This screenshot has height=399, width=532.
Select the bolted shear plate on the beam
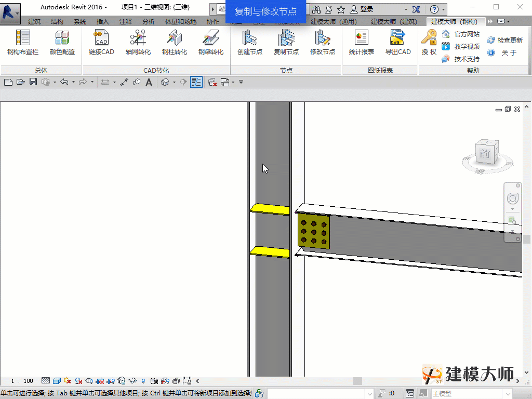coord(313,231)
